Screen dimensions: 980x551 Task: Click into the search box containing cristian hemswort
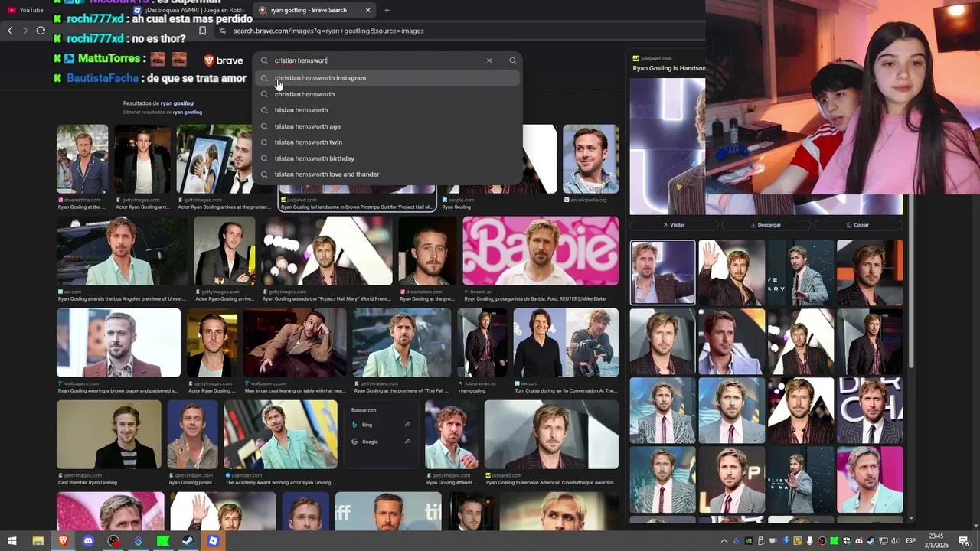click(x=375, y=60)
